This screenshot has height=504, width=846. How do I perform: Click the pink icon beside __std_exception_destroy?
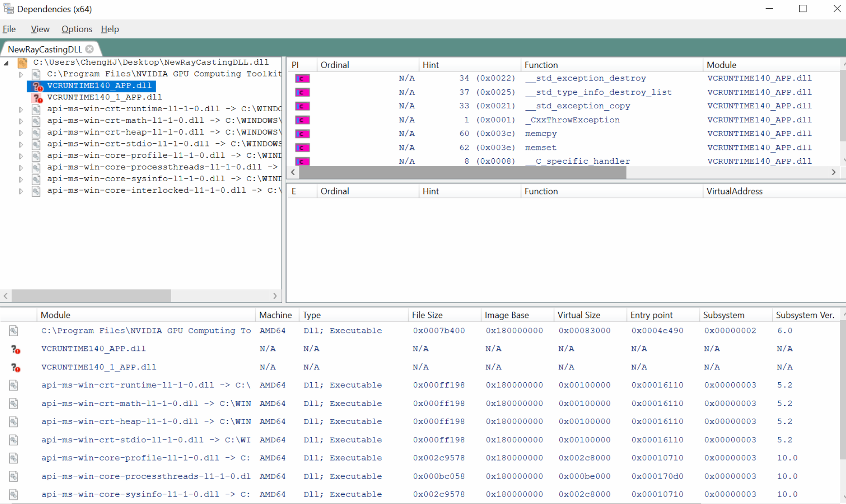coord(302,78)
